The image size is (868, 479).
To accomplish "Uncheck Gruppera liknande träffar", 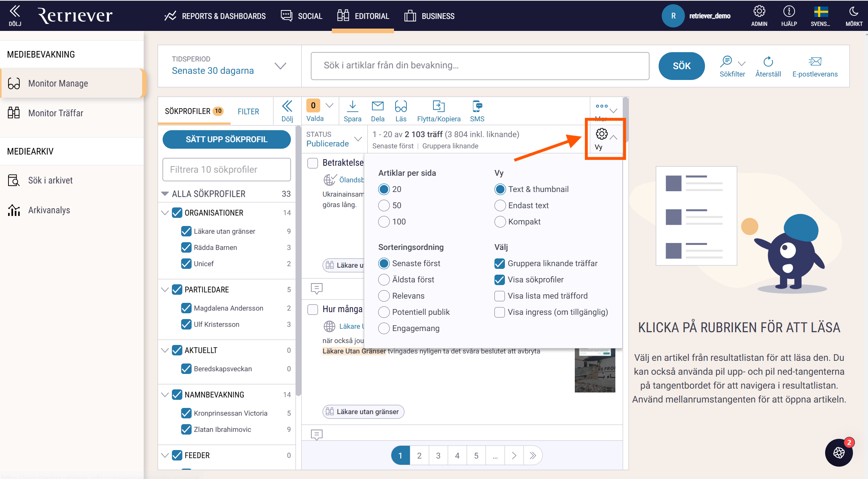I will 499,263.
